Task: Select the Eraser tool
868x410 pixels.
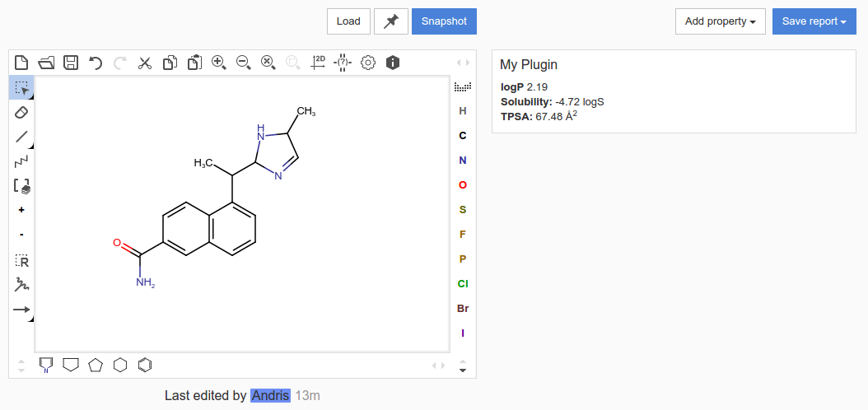Action: click(21, 112)
